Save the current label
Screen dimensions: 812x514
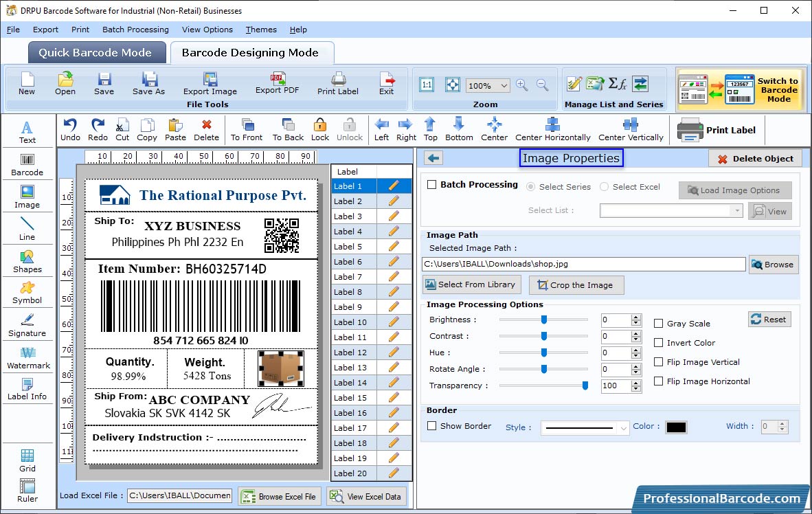click(104, 84)
